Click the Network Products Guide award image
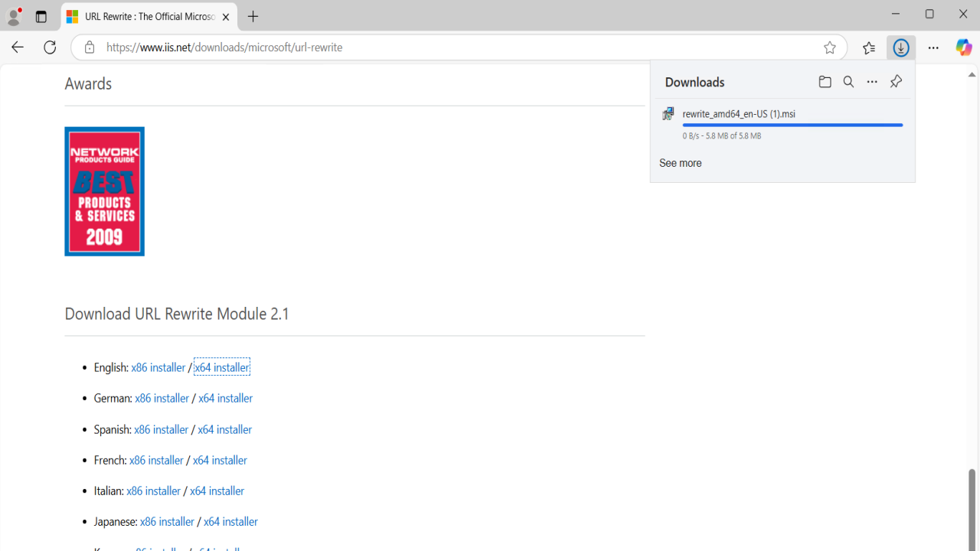The height and width of the screenshot is (551, 980). (104, 191)
